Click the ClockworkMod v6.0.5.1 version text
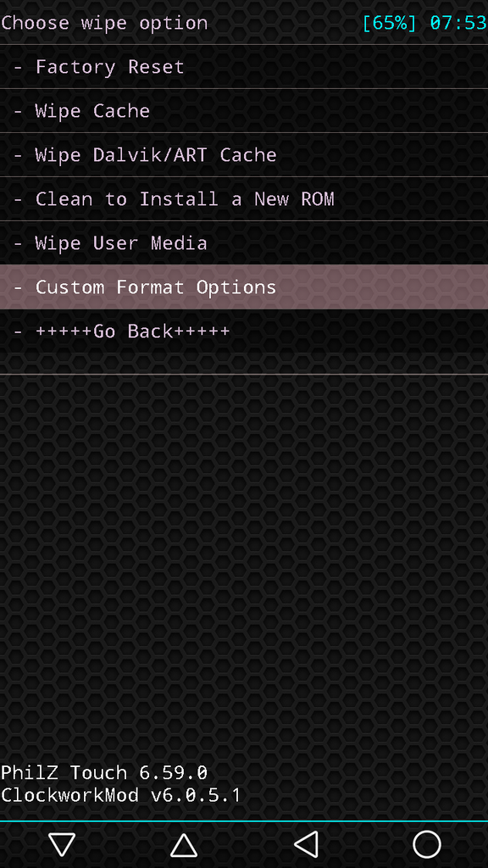 pos(121,795)
